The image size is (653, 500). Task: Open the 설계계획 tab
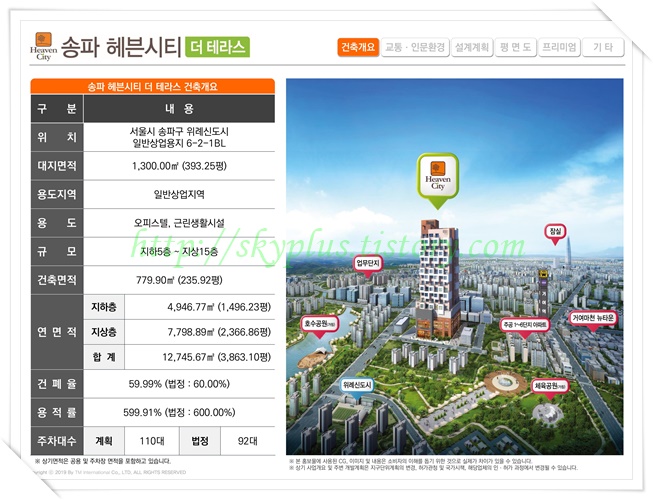[x=472, y=47]
